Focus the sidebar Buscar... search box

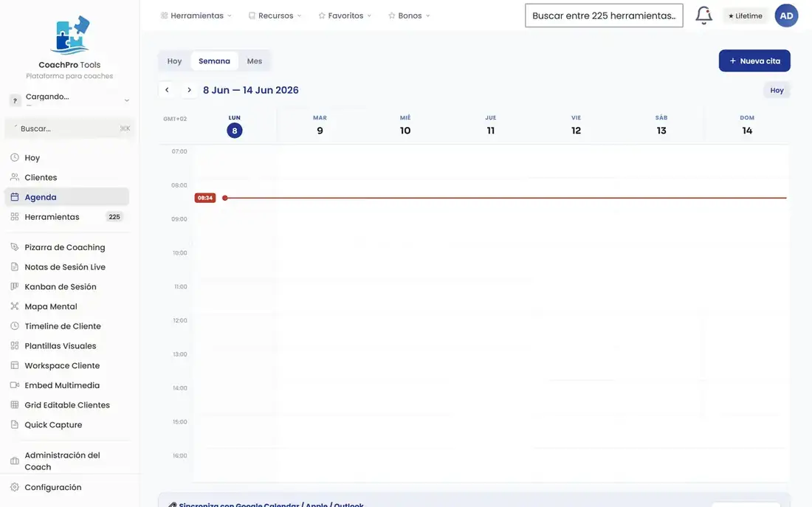point(69,128)
